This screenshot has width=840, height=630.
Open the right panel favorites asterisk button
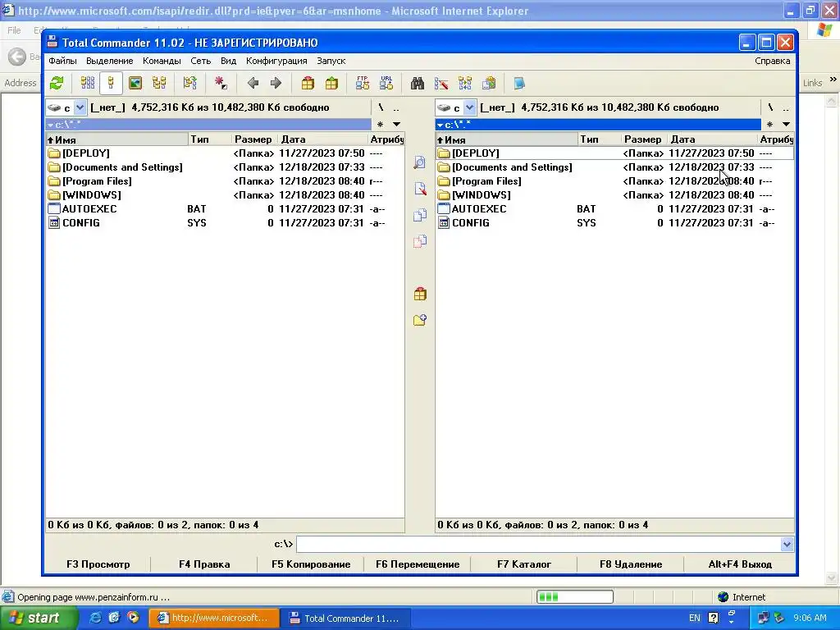pyautogui.click(x=769, y=125)
